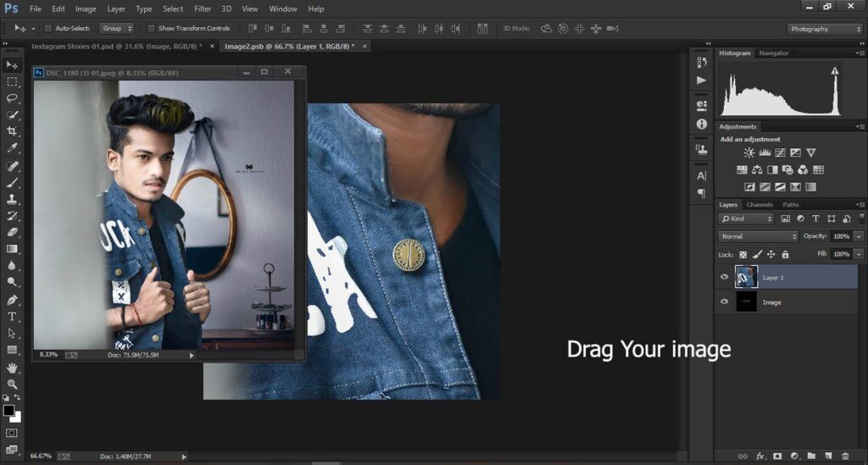Select the Blur tool
Viewport: 868px width, 465px height.
point(12,265)
